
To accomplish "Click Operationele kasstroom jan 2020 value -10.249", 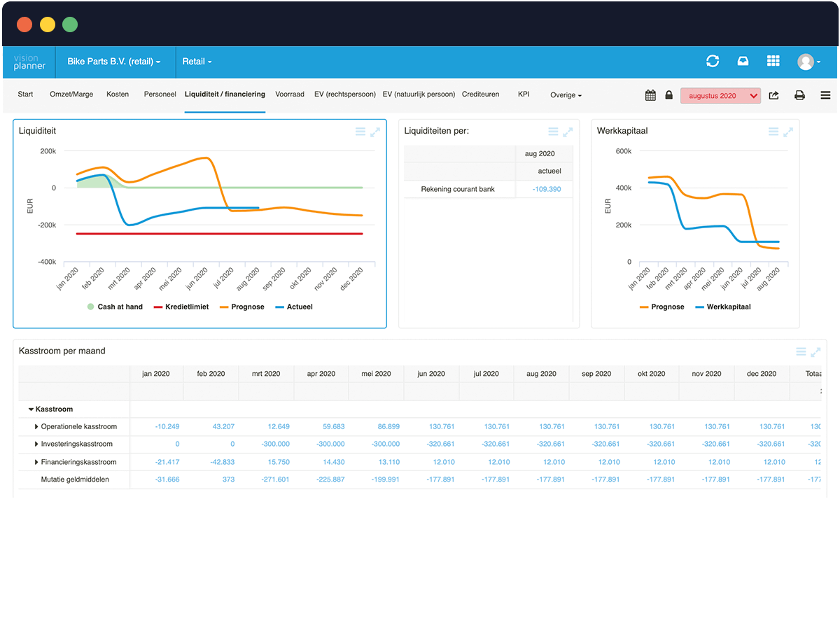I will point(167,427).
